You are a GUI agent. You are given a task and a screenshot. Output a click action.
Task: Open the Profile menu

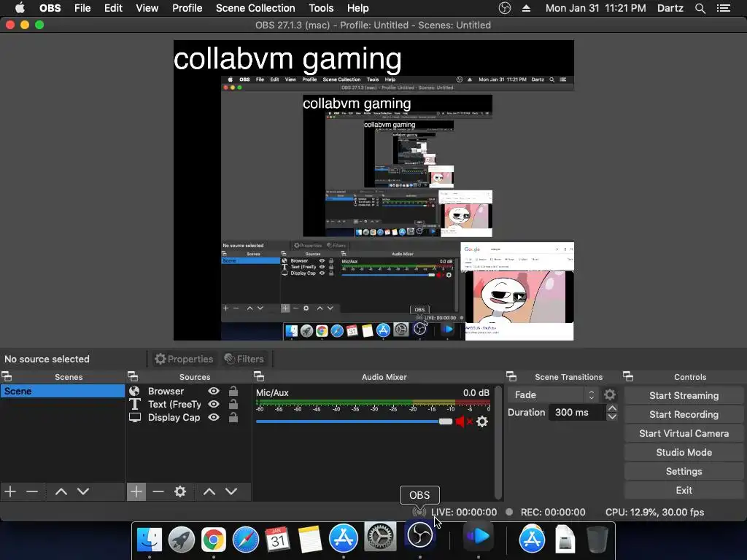coord(187,8)
